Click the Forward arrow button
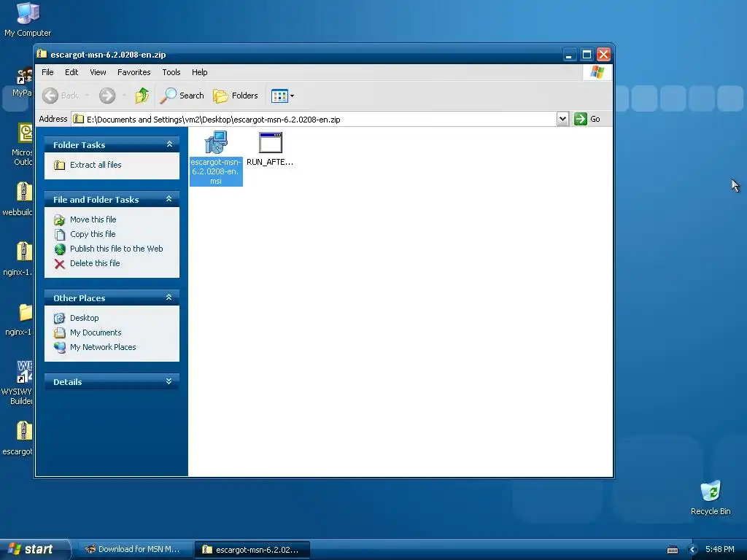The height and width of the screenshot is (560, 747). [x=107, y=96]
